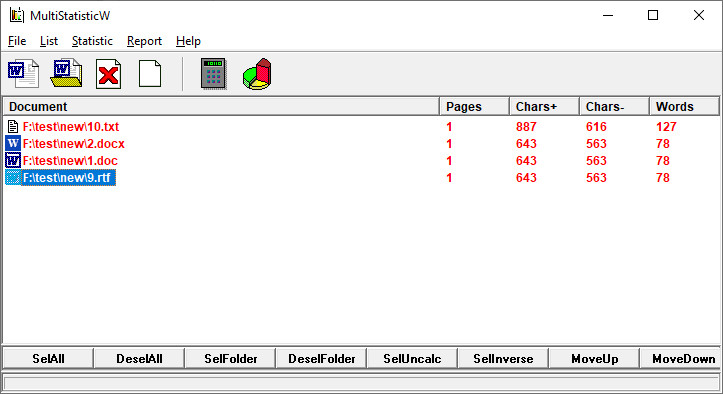The image size is (723, 394).
Task: Click the 616 Chars- value for 10.txt
Action: (x=596, y=126)
